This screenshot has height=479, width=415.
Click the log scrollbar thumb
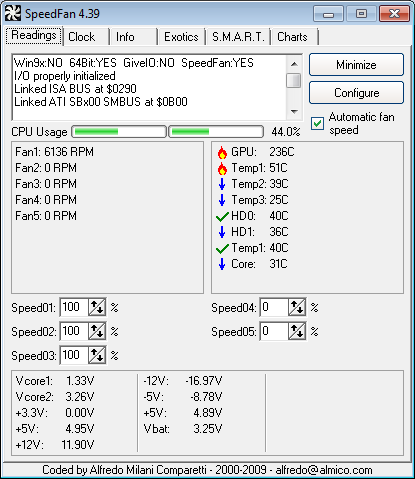point(294,80)
